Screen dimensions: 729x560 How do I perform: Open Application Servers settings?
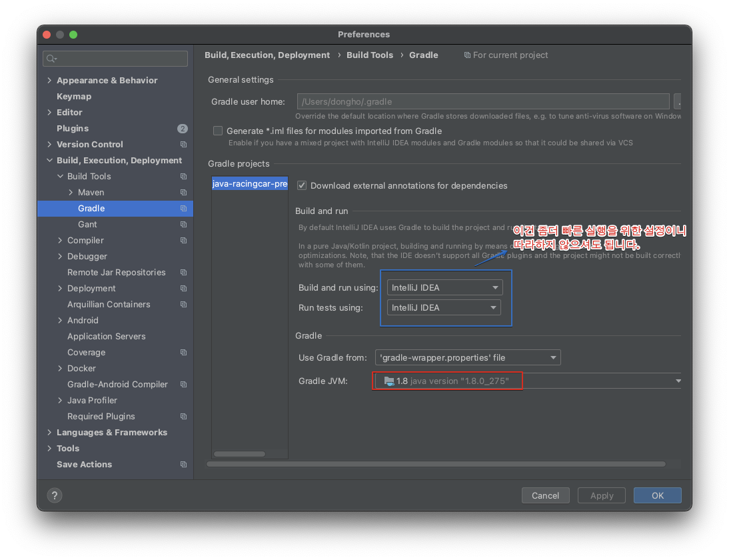[x=115, y=336]
